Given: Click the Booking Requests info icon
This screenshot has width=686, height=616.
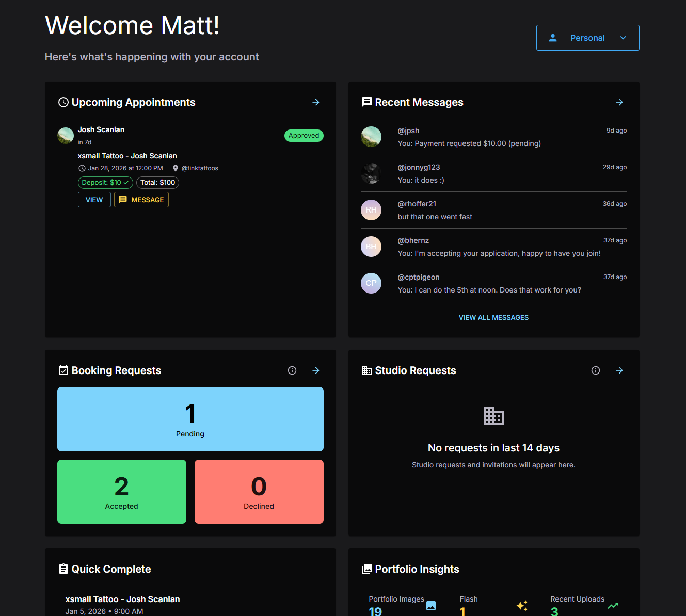Looking at the screenshot, I should point(292,370).
